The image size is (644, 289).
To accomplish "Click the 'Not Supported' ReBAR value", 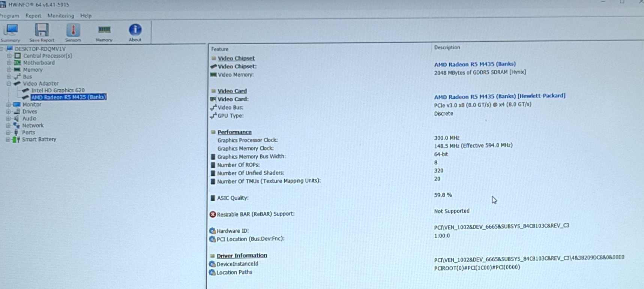I will [x=452, y=211].
